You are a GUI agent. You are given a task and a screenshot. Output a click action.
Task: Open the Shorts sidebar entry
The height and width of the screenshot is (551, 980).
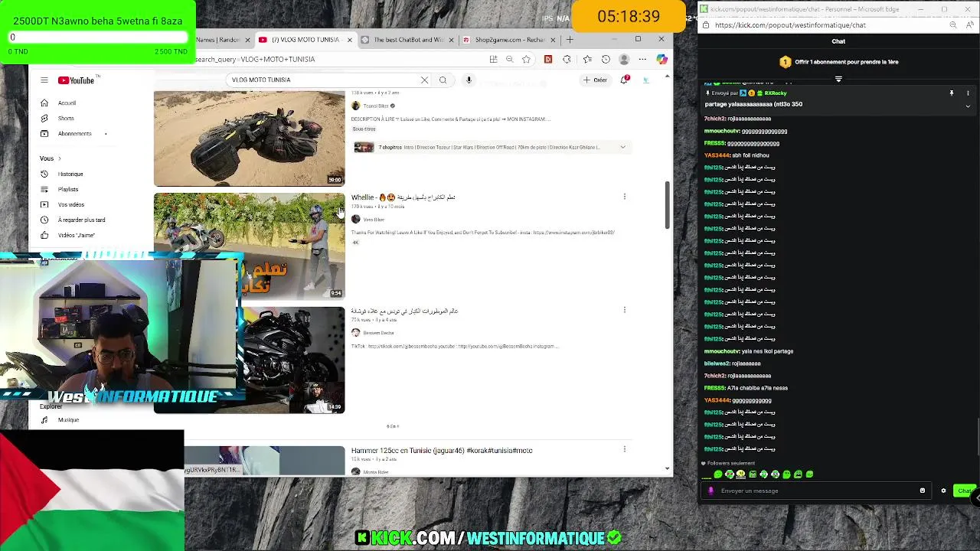point(66,118)
